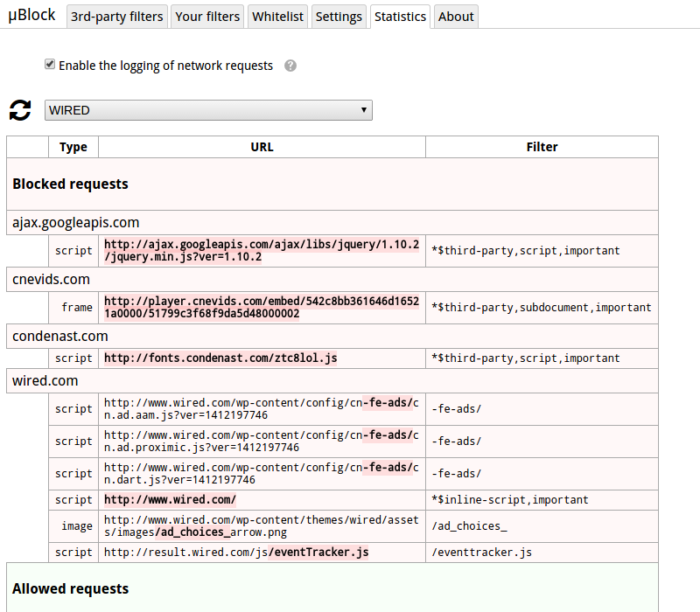Open the Your filters tab
The width and height of the screenshot is (700, 612).
[207, 17]
